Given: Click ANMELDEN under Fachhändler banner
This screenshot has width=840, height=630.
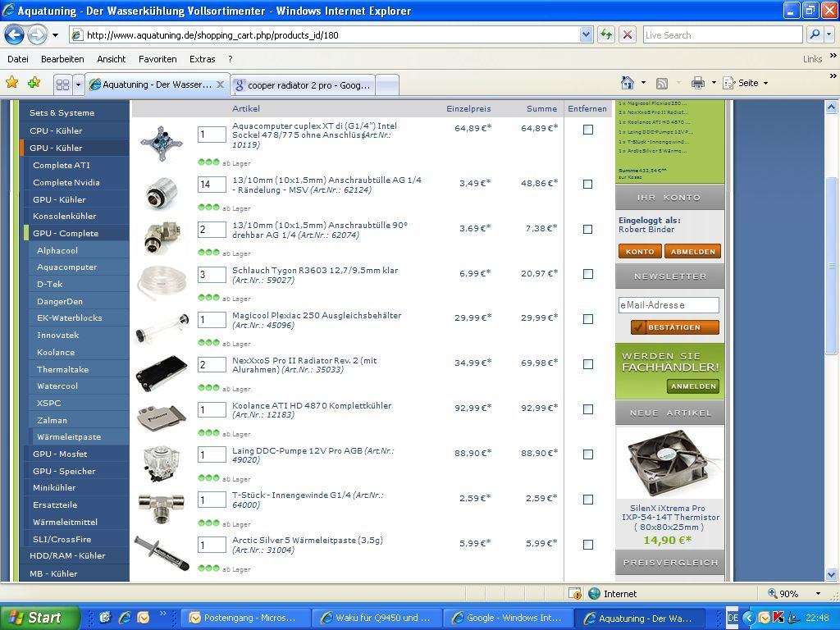Looking at the screenshot, I should click(693, 386).
